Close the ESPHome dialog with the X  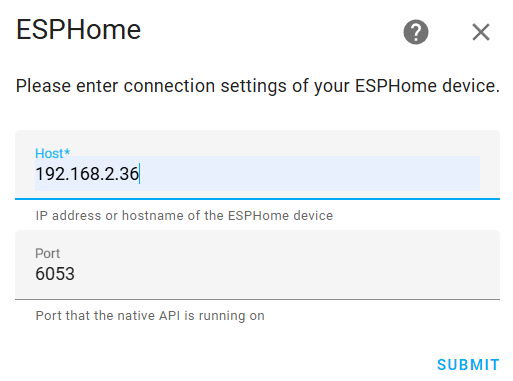tap(481, 32)
